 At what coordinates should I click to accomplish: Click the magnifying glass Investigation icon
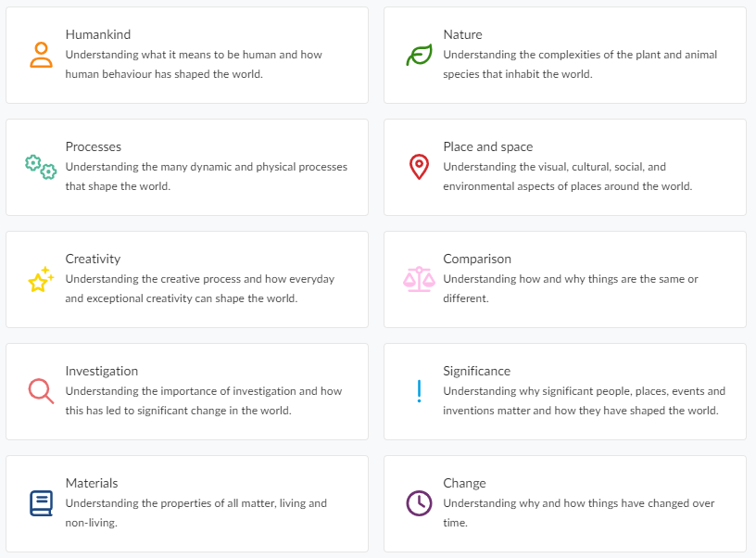pos(41,391)
